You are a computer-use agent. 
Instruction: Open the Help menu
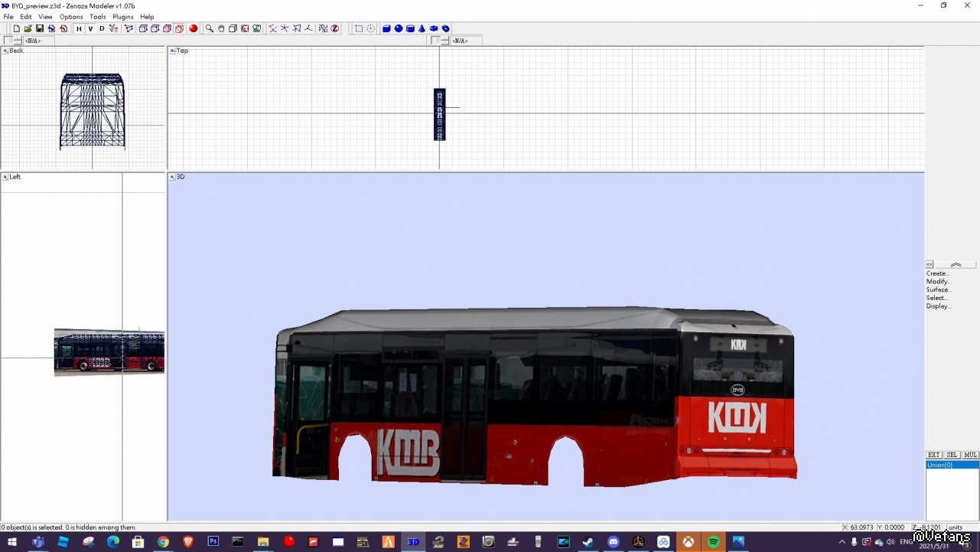point(147,17)
